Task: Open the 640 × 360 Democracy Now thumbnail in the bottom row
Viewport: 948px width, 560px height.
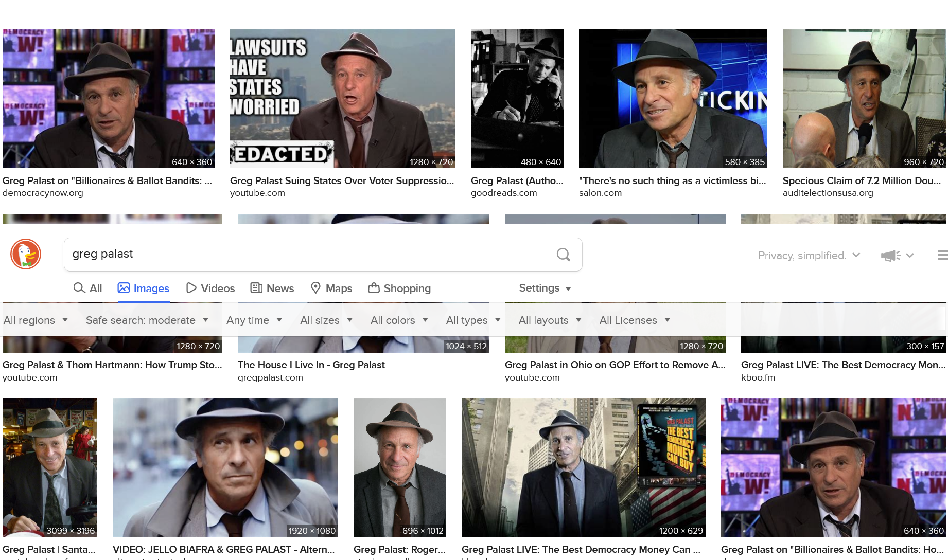Action: click(x=834, y=467)
